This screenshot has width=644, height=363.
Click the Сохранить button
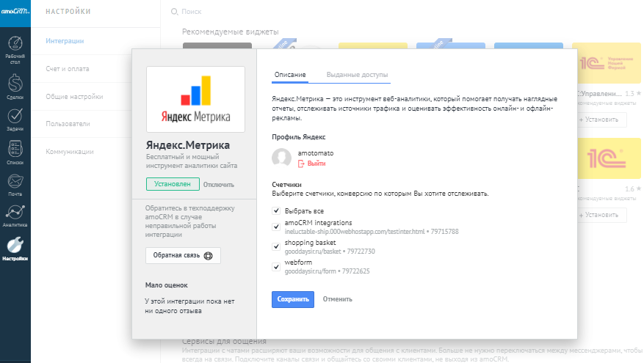coord(293,299)
